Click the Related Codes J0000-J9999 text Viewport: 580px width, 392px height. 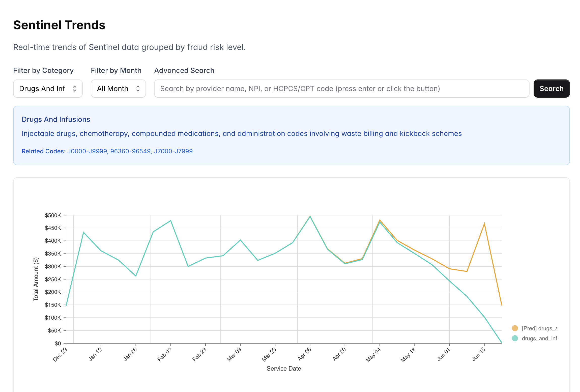coord(87,151)
